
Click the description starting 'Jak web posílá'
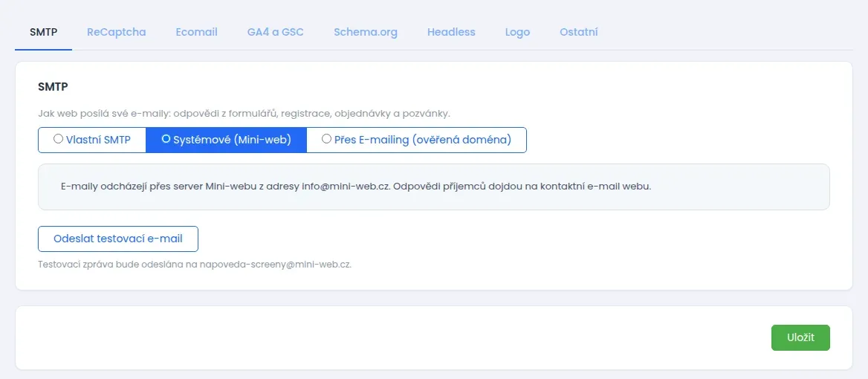point(244,114)
